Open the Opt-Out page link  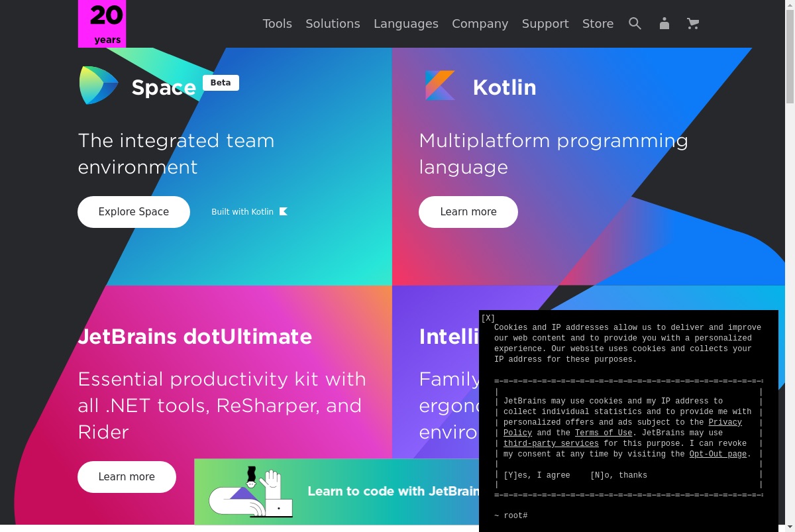(718, 454)
